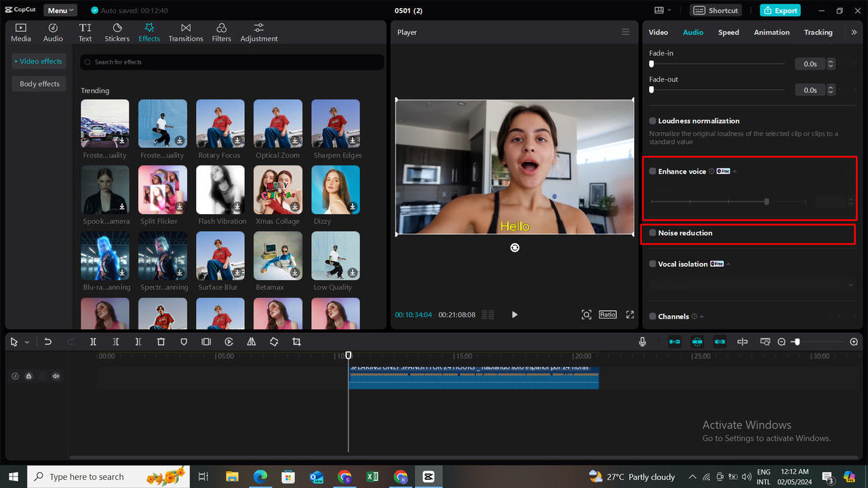Viewport: 868px width, 488px height.
Task: Click the Record voiceover microphone icon
Action: click(x=642, y=342)
